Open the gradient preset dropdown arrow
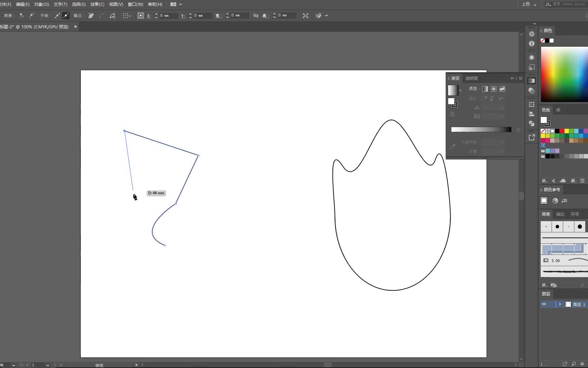Viewport: 588px width, 368px height. pyautogui.click(x=460, y=90)
